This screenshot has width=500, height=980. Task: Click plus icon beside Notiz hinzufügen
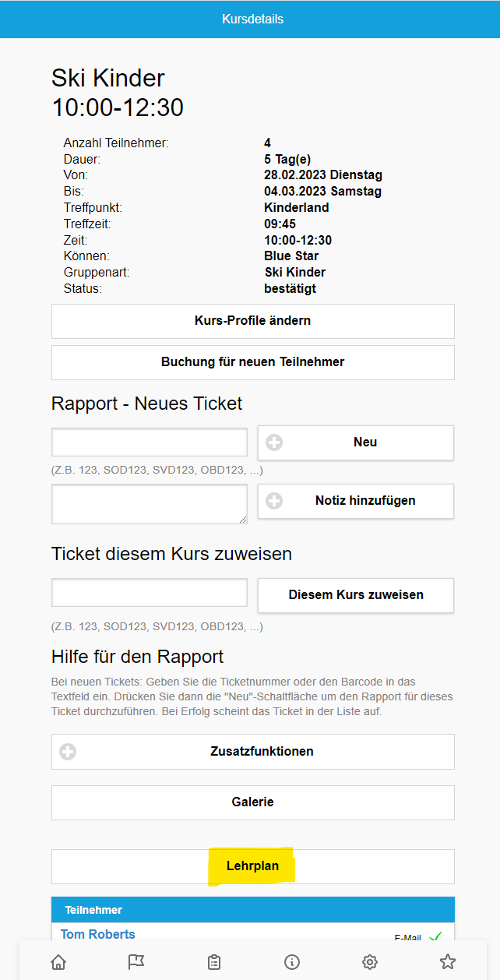(x=274, y=501)
